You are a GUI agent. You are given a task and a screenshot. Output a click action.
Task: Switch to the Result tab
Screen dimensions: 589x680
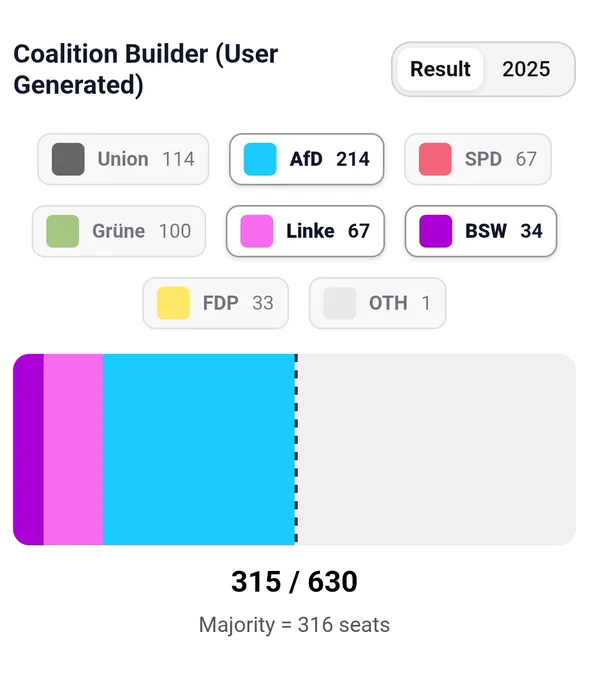coord(440,69)
